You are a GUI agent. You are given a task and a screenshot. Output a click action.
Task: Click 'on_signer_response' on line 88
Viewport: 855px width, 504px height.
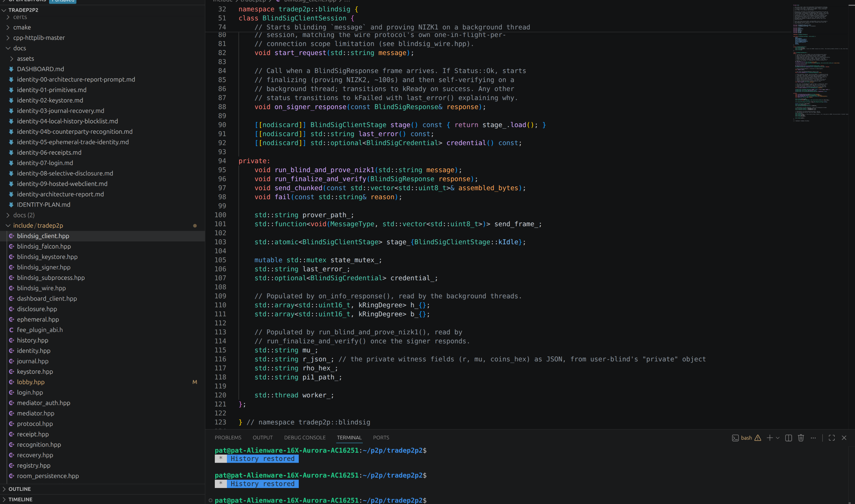[x=310, y=107]
